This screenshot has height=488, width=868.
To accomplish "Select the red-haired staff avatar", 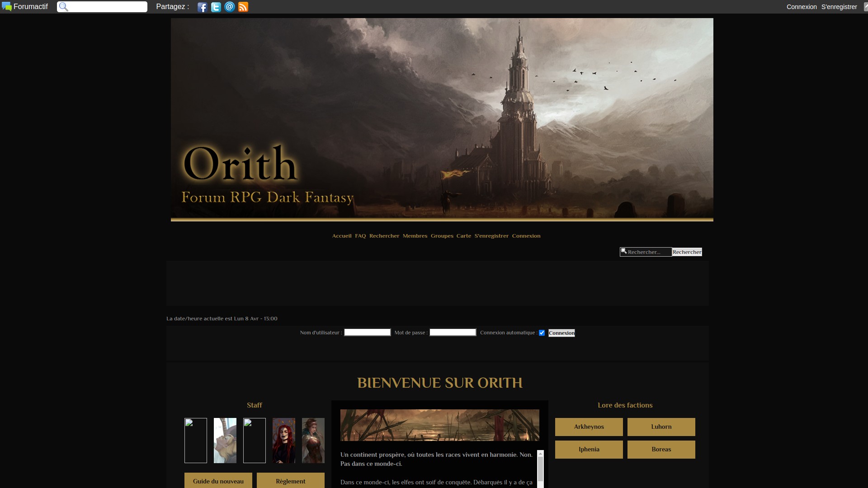I will click(x=284, y=441).
